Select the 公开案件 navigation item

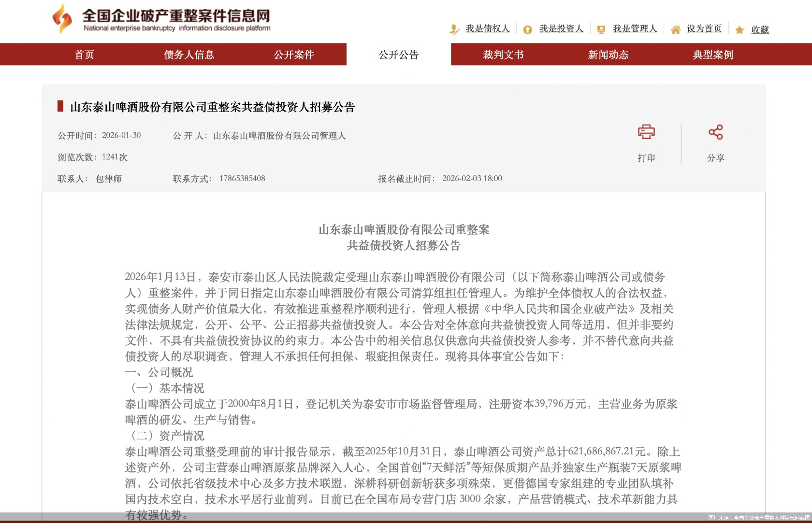tap(294, 55)
